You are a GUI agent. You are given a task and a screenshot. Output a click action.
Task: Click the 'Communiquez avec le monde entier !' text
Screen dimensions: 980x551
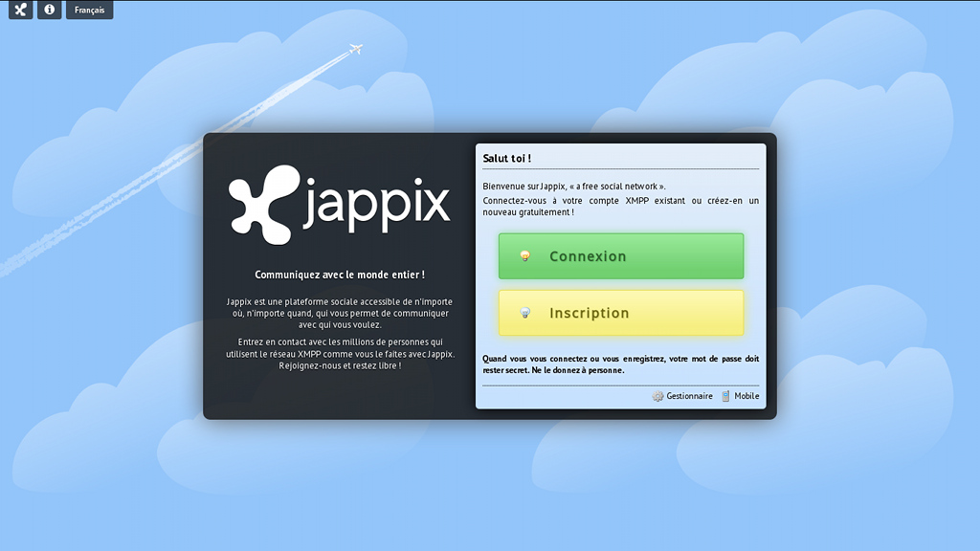tap(340, 275)
